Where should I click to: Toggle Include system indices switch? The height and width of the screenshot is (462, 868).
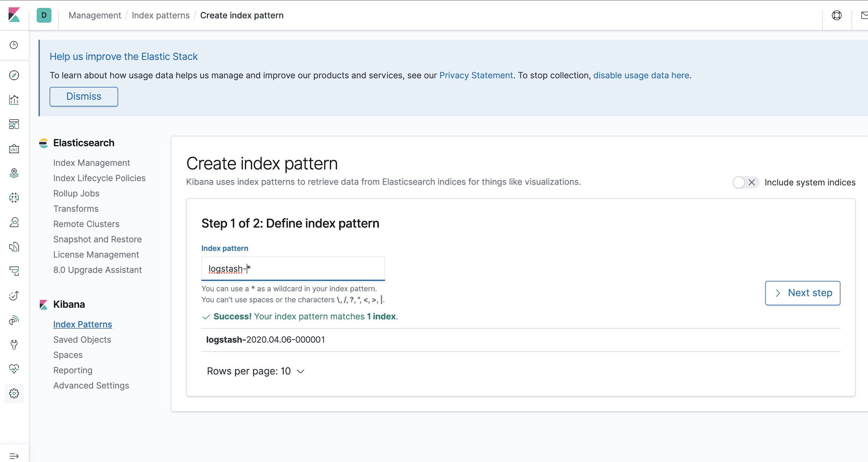[x=745, y=182]
